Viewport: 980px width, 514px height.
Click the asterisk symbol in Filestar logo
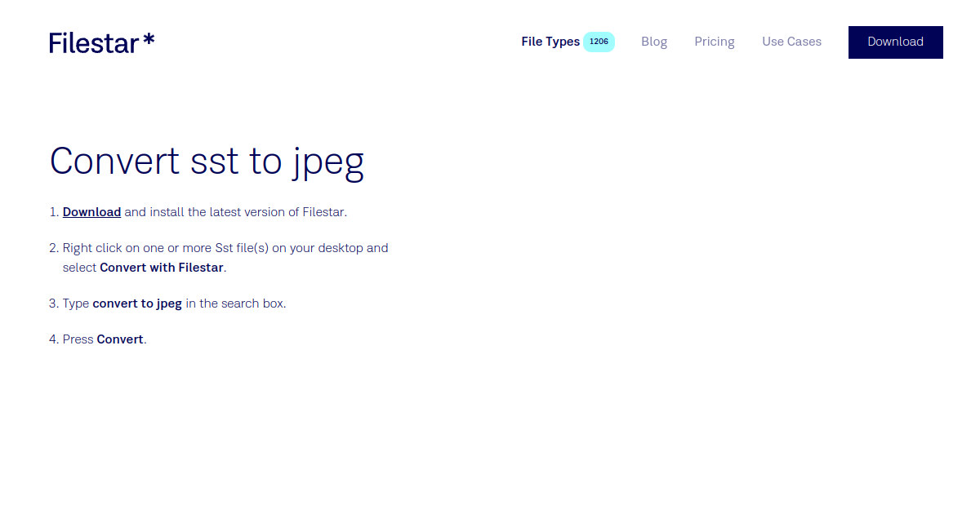(149, 39)
